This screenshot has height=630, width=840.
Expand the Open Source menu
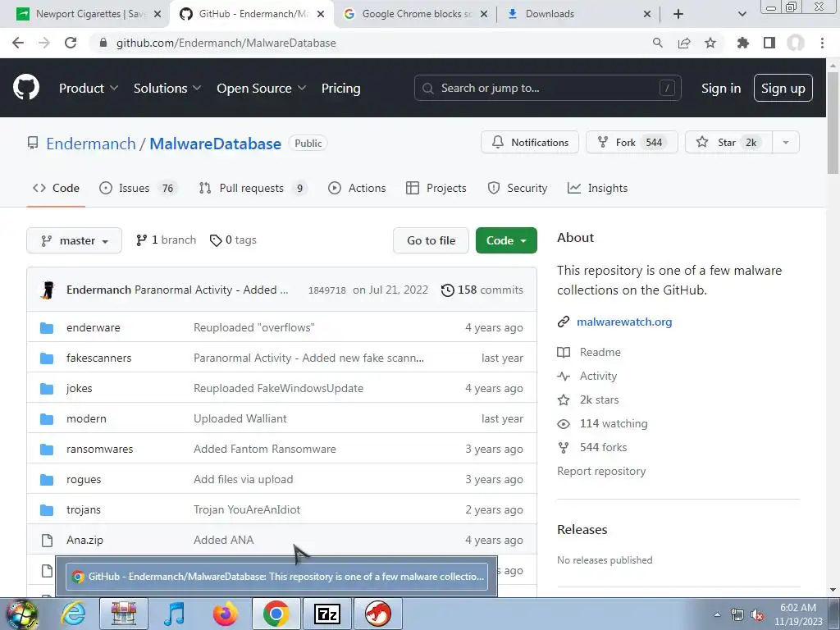click(261, 88)
